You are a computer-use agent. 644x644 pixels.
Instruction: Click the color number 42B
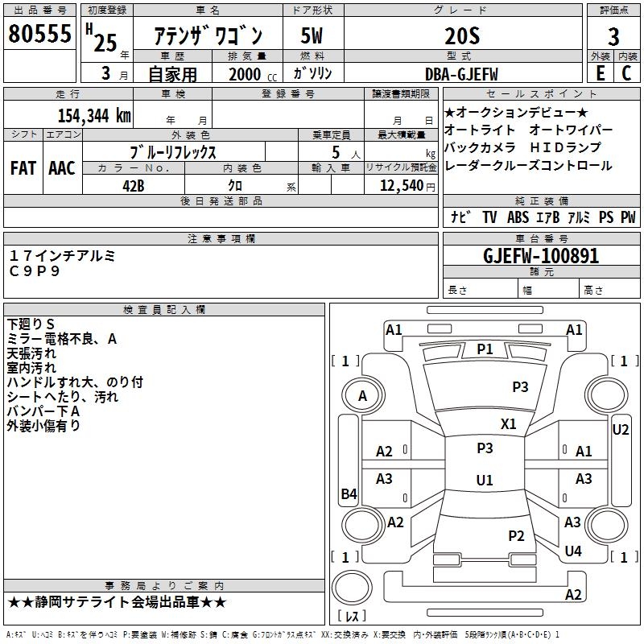tap(133, 186)
